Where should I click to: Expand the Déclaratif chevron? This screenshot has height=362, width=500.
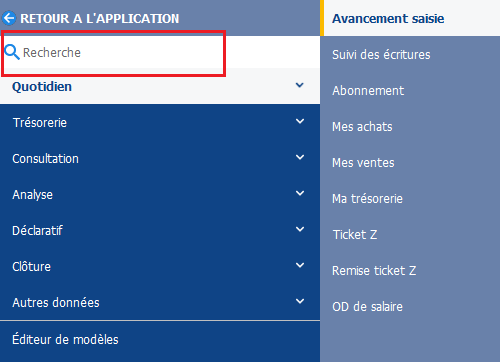(300, 229)
